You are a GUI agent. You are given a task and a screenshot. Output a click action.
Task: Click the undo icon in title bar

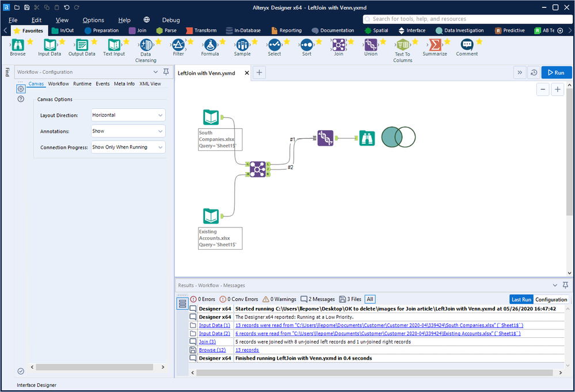coord(66,7)
